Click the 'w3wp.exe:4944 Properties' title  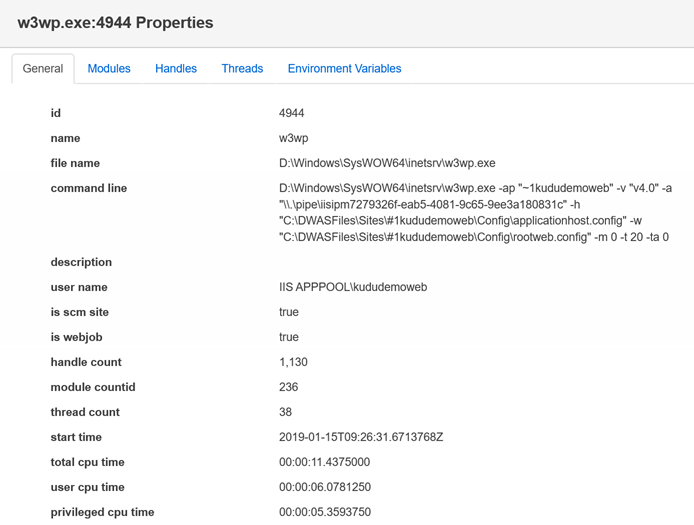(x=115, y=23)
